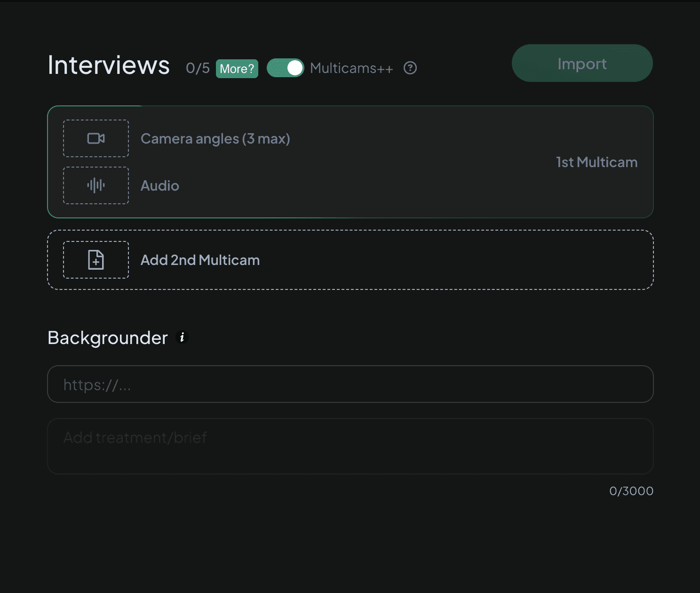Click the Multicams++ label text
Image resolution: width=700 pixels, height=593 pixels.
pyautogui.click(x=351, y=68)
